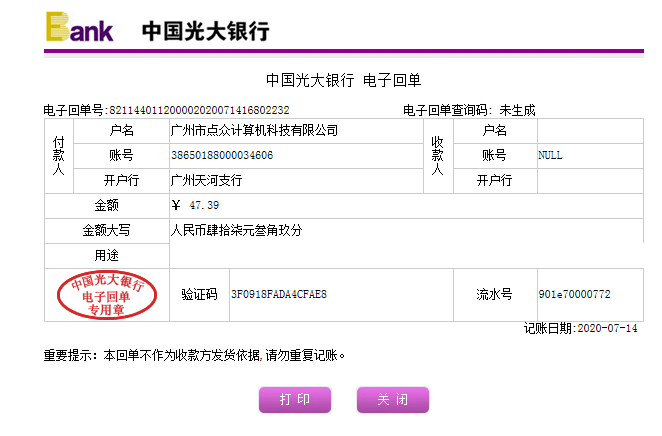
Task: Select the serial number 901e70000772
Action: click(574, 295)
